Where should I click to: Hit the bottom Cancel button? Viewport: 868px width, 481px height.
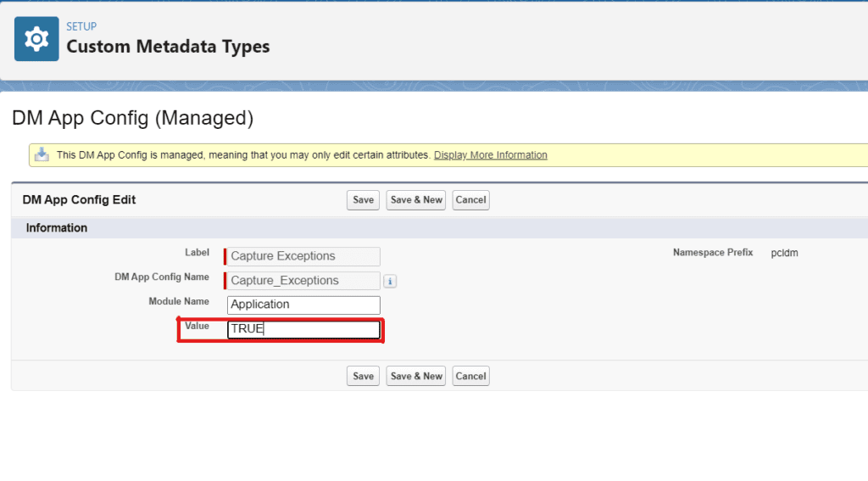[x=470, y=377]
